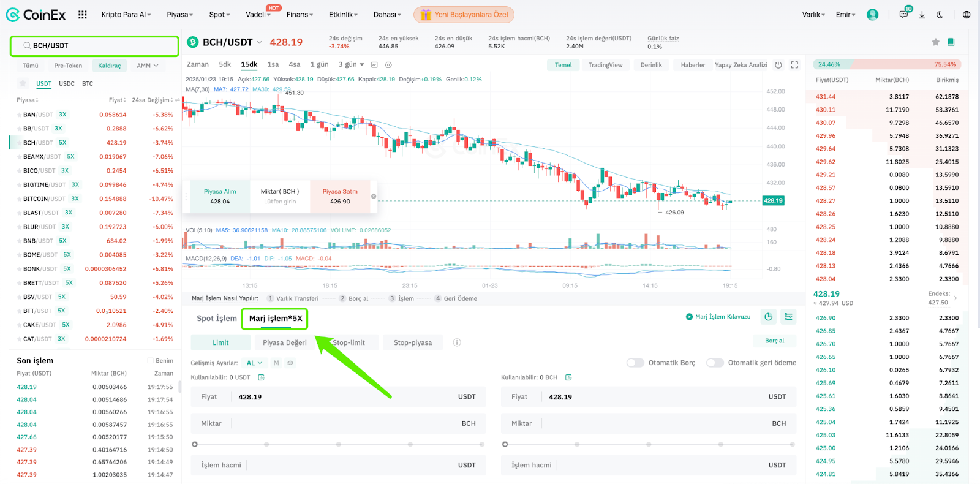Toggle the Otomatik Borç switch

(635, 363)
